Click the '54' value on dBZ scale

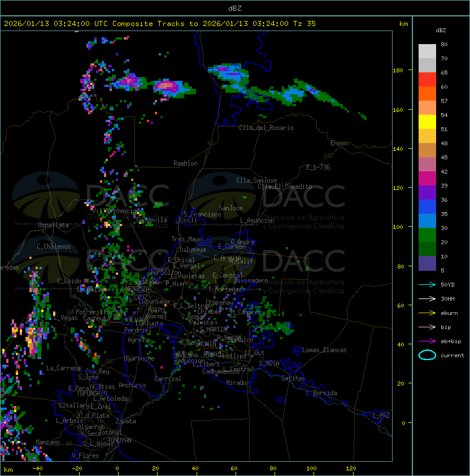[444, 115]
